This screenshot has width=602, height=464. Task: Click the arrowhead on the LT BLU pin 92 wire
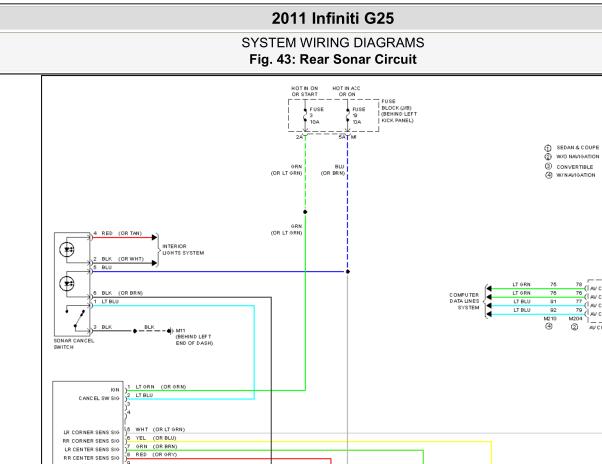pyautogui.click(x=489, y=315)
